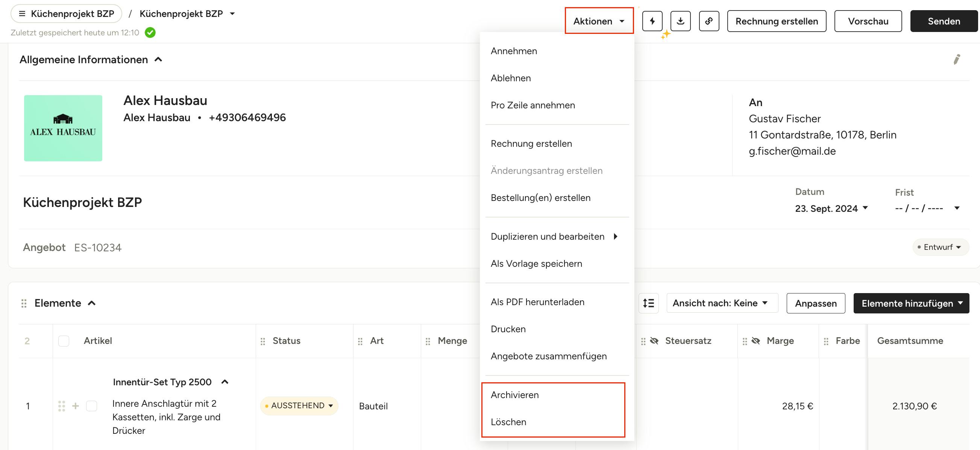
Task: Open the Elemente hinzufügen dropdown button
Action: point(911,303)
